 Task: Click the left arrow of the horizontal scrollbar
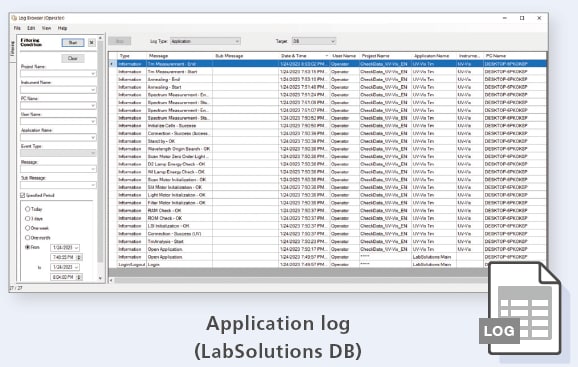coord(111,280)
